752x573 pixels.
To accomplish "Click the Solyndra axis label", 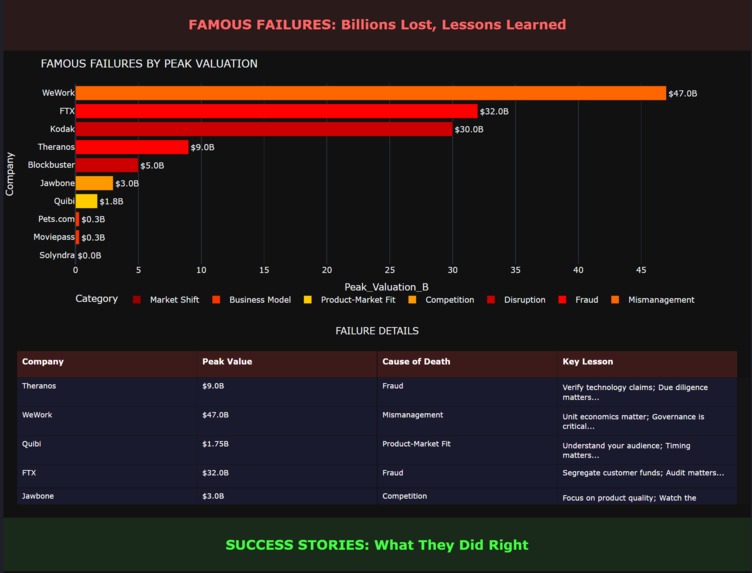I will tap(57, 255).
